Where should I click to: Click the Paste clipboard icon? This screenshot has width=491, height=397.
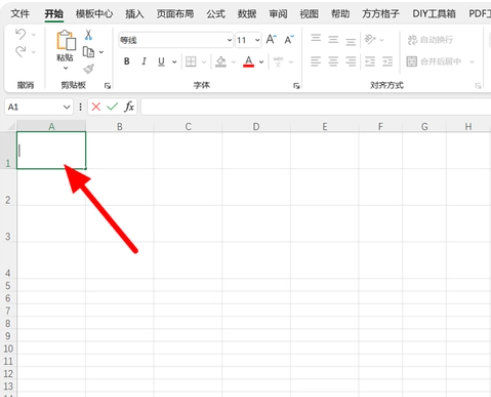(66, 40)
